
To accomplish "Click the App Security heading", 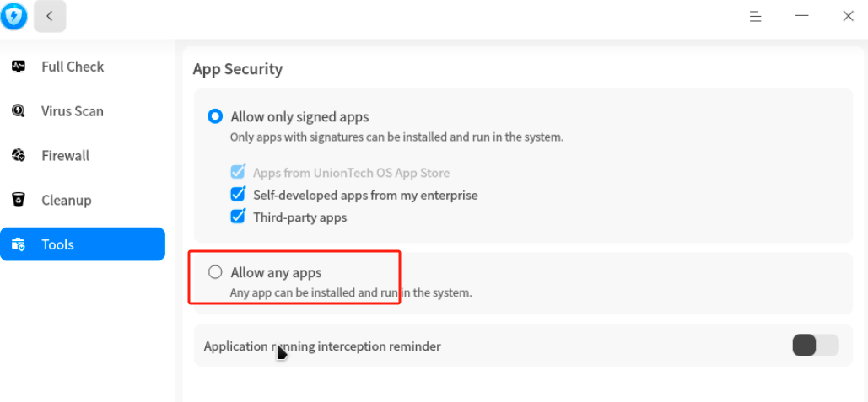I will [238, 69].
